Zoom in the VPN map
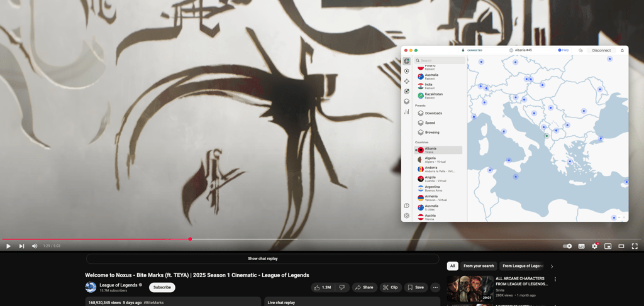644x306 pixels. point(624,217)
